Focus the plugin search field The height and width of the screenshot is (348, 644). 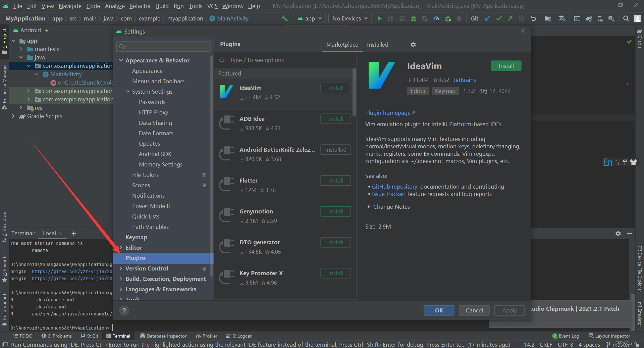click(x=285, y=60)
